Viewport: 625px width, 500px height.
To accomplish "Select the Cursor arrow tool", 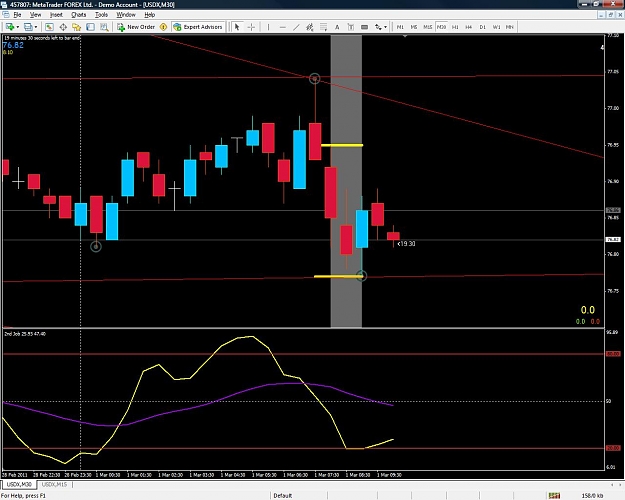I will click(x=237, y=27).
